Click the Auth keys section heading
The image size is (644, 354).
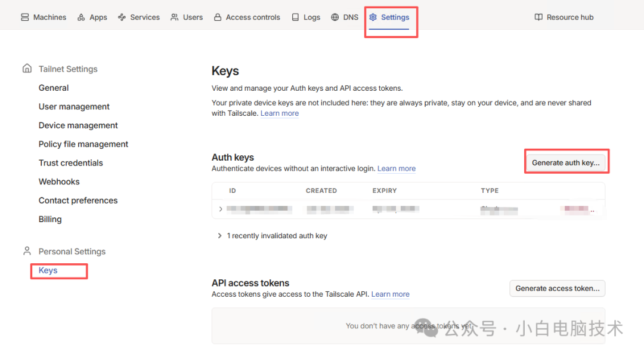(233, 158)
